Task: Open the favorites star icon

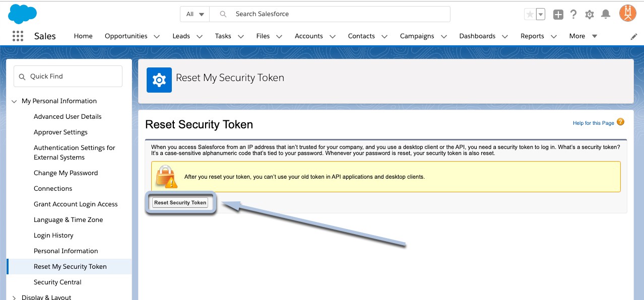Action: pos(530,15)
